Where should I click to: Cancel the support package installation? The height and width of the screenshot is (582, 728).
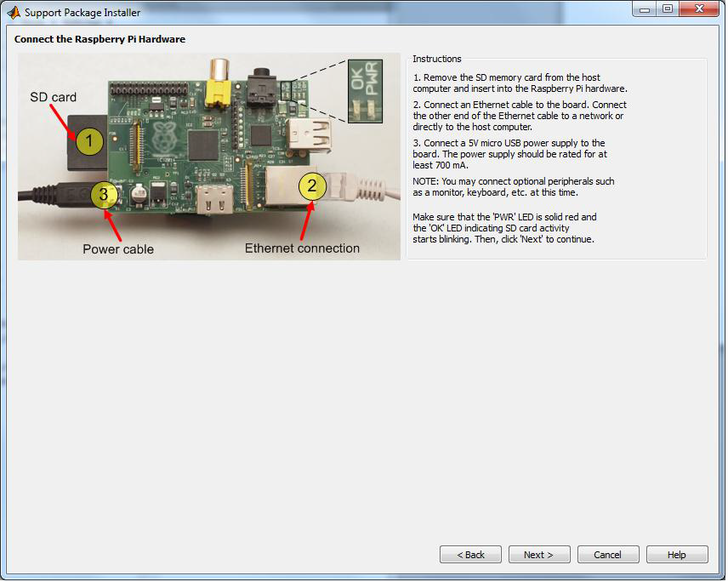click(608, 554)
